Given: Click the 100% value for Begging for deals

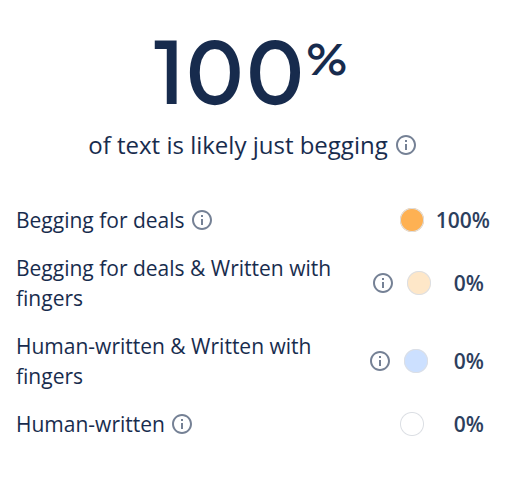Looking at the screenshot, I should point(463,220).
